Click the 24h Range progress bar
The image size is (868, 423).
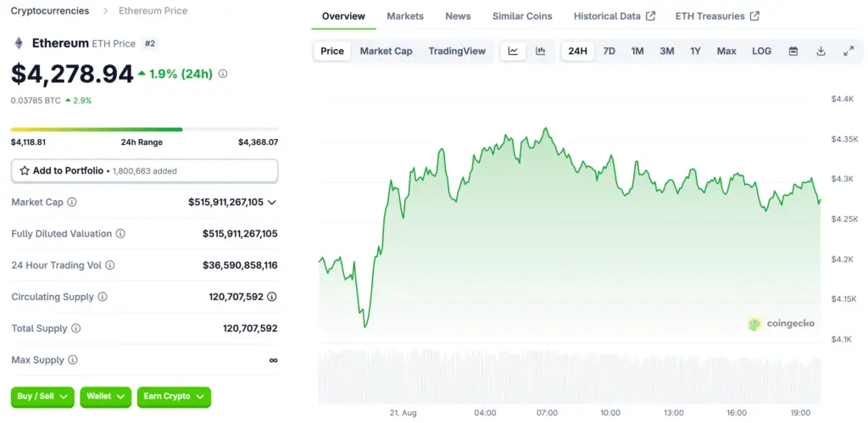pyautogui.click(x=144, y=130)
